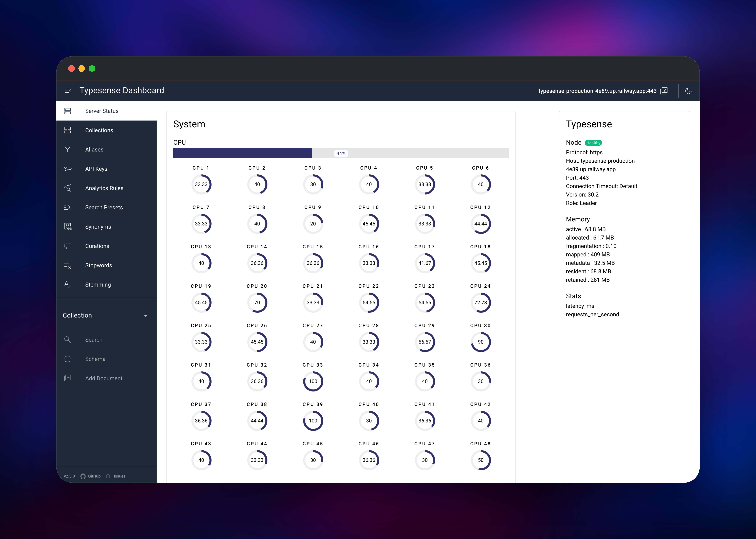
Task: Click the Search magnifier icon in sidebar
Action: point(67,340)
